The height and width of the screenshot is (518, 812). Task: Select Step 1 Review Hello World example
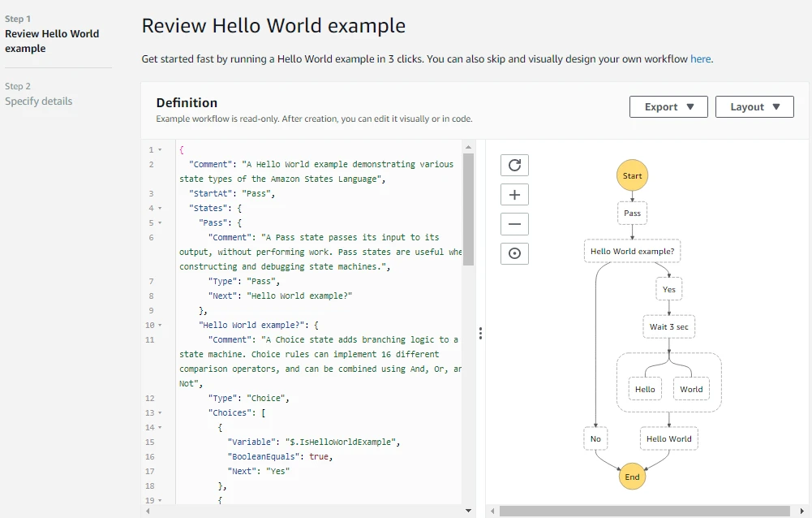pyautogui.click(x=52, y=41)
